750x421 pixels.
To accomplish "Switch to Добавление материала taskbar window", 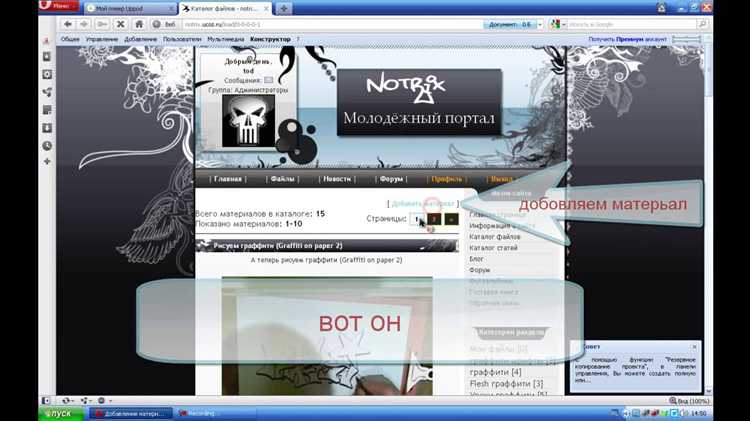I will click(130, 413).
